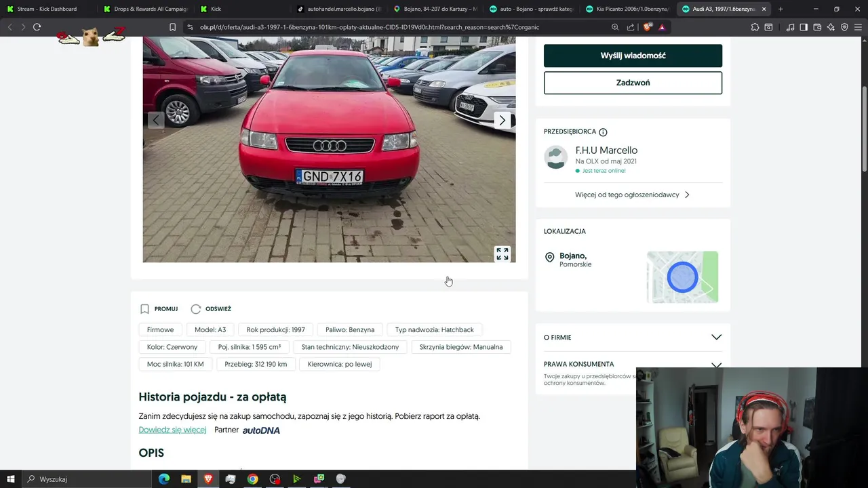Open Brave Shields lion icon

point(647,27)
